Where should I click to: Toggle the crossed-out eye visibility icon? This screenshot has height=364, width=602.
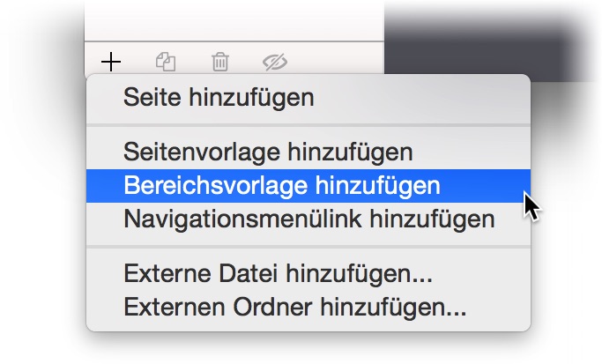point(276,62)
